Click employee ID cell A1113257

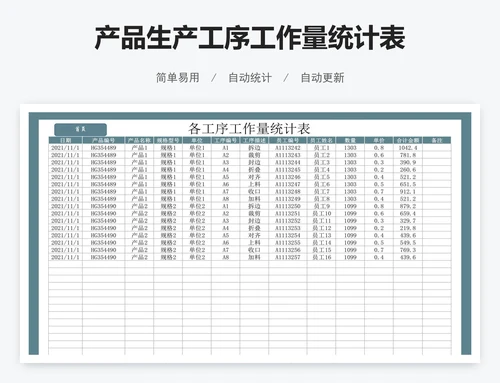[288, 257]
